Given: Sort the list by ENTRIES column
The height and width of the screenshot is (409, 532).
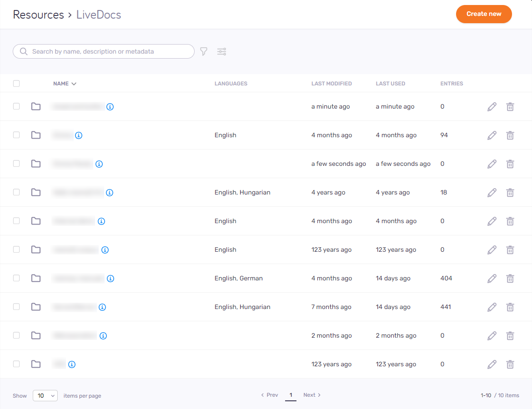Looking at the screenshot, I should [x=451, y=84].
